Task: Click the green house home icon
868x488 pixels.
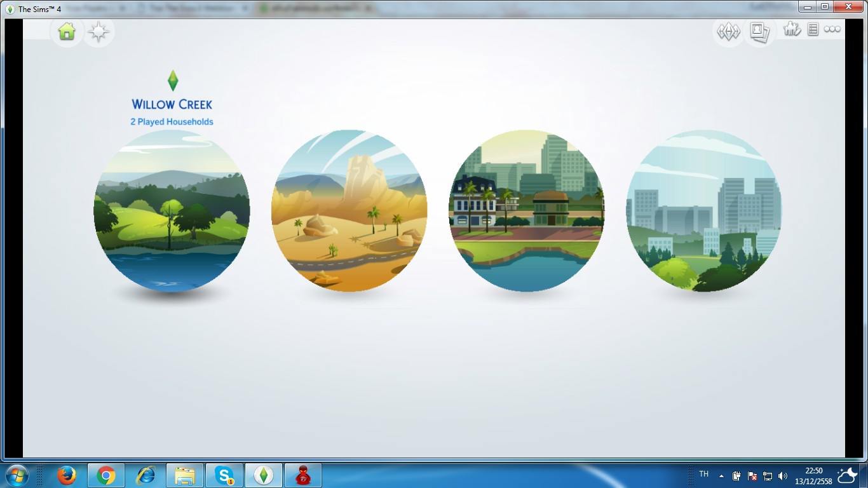Action: click(x=67, y=32)
